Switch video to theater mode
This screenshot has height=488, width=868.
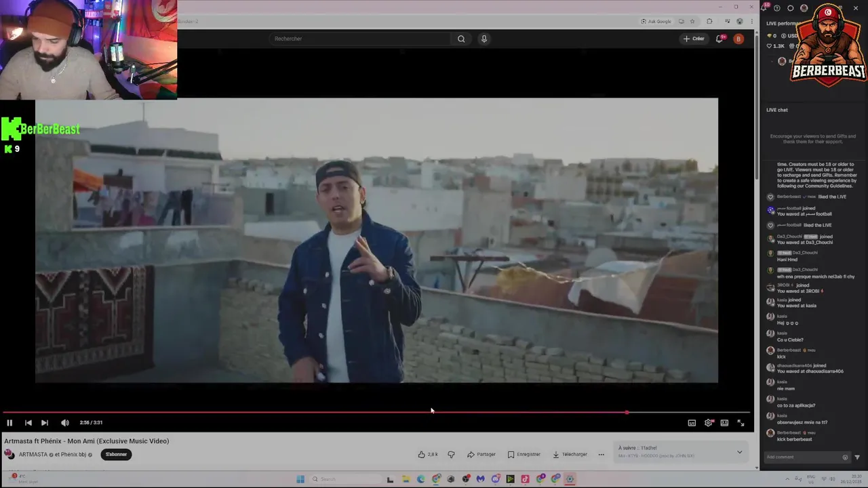[724, 423]
